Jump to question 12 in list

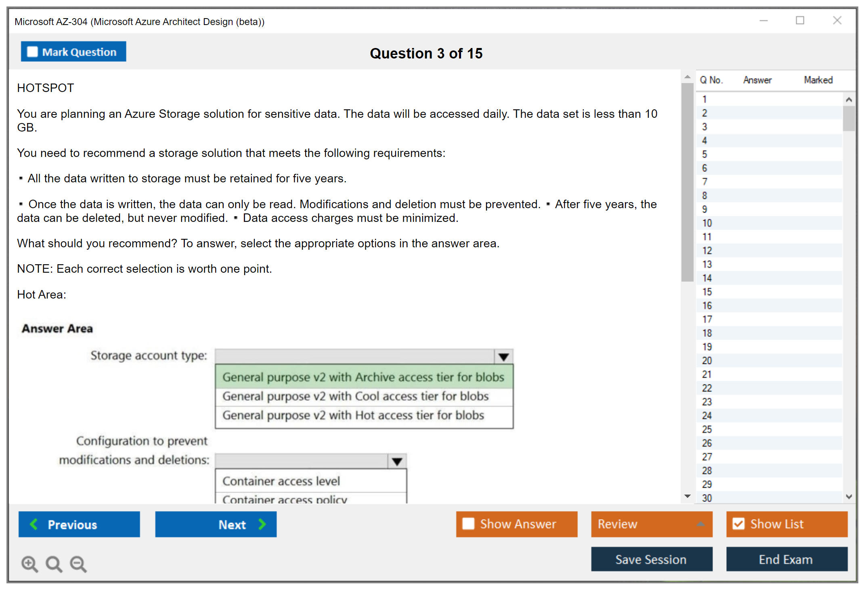(x=707, y=251)
